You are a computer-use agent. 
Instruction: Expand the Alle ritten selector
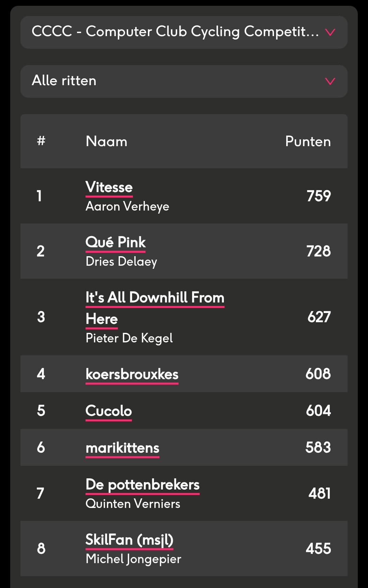[x=184, y=81]
